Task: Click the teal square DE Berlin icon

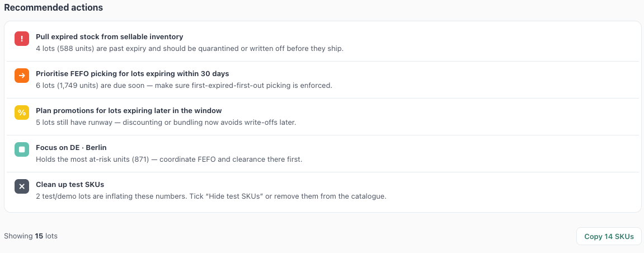Action: tap(22, 149)
